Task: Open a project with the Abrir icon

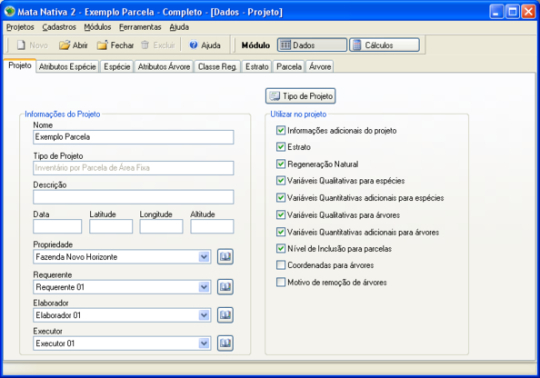Action: coord(64,45)
